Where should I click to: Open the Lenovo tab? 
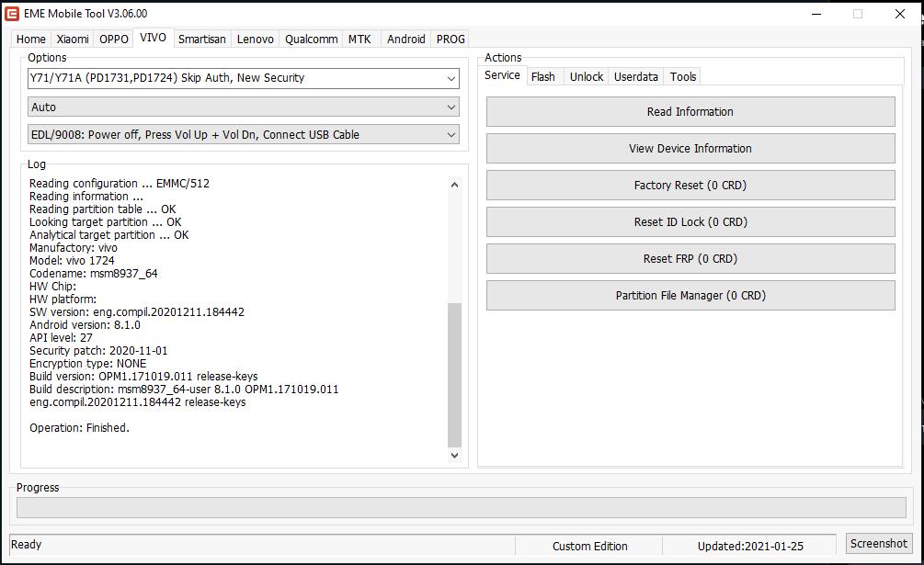256,39
